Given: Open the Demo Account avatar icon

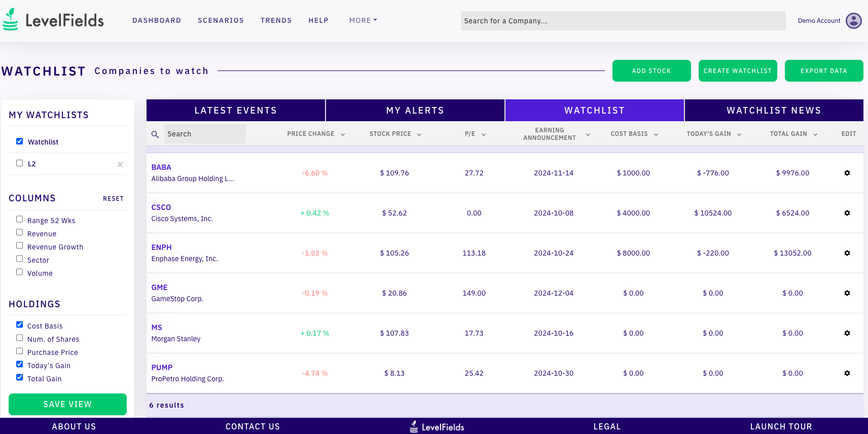Looking at the screenshot, I should click(854, 21).
